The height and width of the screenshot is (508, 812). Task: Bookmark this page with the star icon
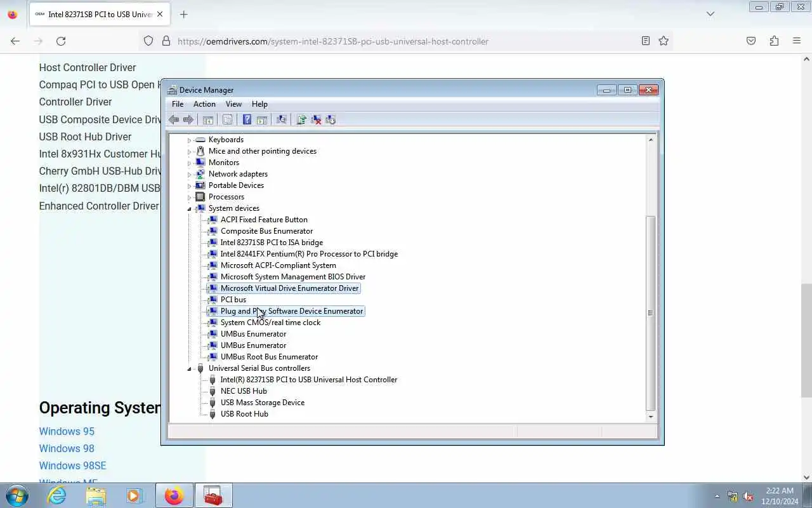(x=664, y=41)
